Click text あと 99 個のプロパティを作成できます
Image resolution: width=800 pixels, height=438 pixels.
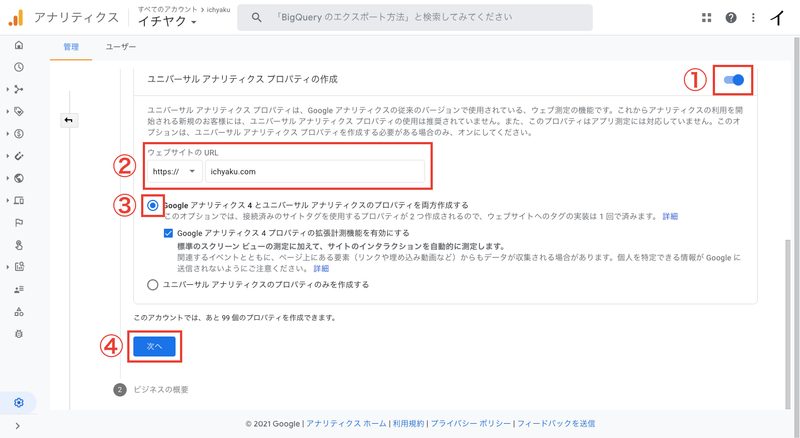point(271,318)
